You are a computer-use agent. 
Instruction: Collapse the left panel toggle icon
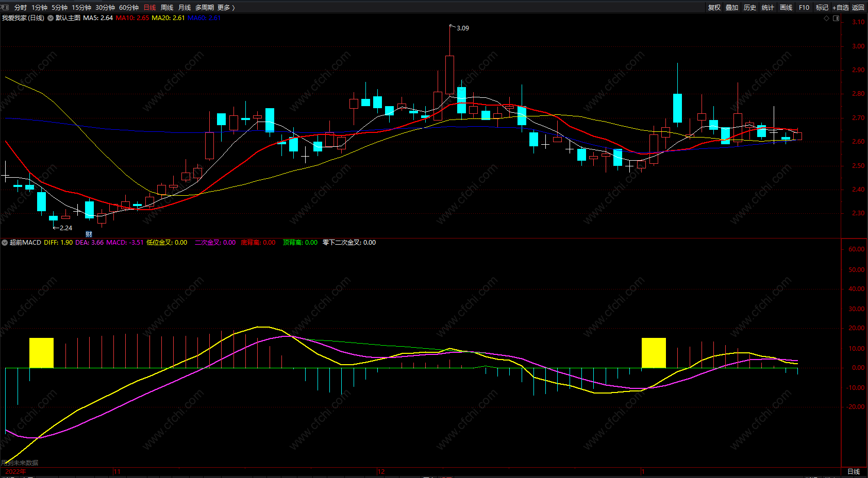pyautogui.click(x=5, y=7)
